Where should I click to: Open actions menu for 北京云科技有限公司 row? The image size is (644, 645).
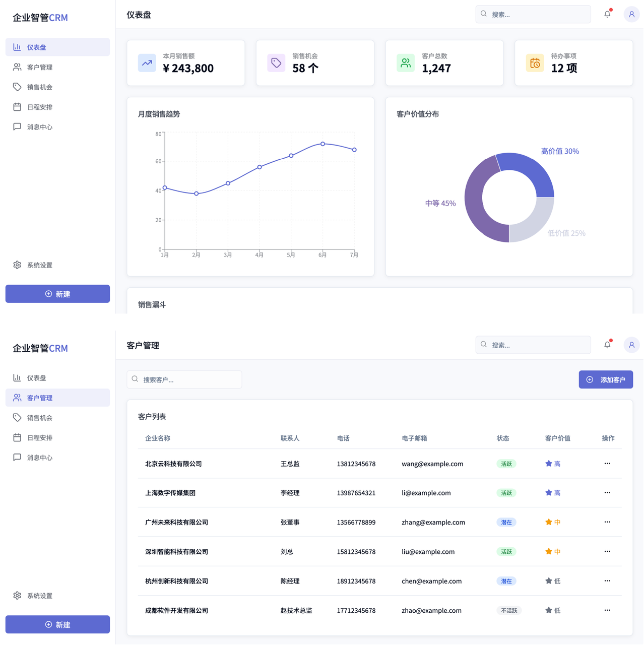[x=607, y=464]
